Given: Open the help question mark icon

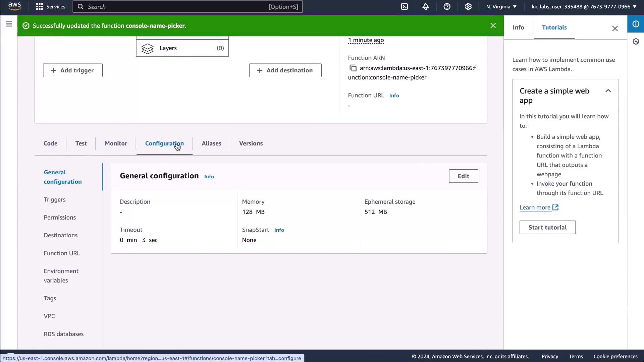Looking at the screenshot, I should (x=447, y=7).
